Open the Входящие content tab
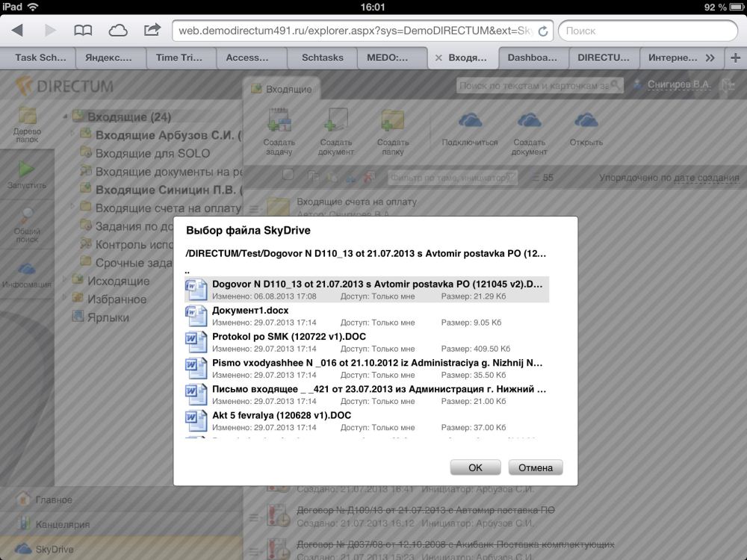 (282, 89)
